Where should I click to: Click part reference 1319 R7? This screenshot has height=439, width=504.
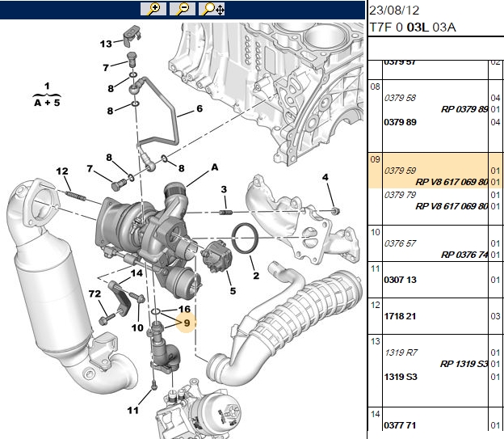[401, 352]
